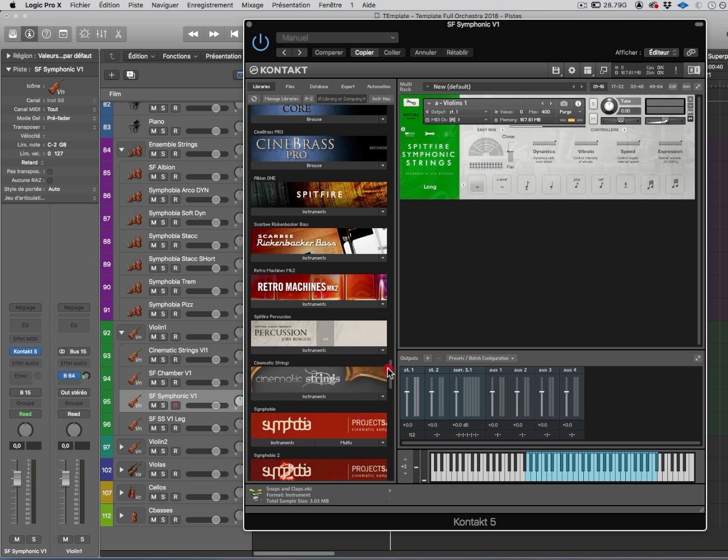Click the plug-in link chain icon
This screenshot has width=728, height=560.
pos(691,52)
